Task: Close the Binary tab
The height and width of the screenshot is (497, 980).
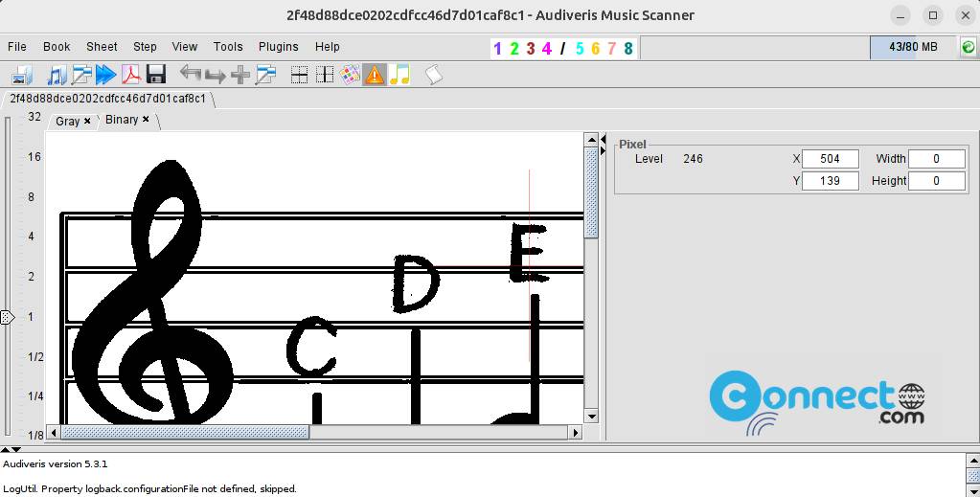Action: (x=146, y=119)
